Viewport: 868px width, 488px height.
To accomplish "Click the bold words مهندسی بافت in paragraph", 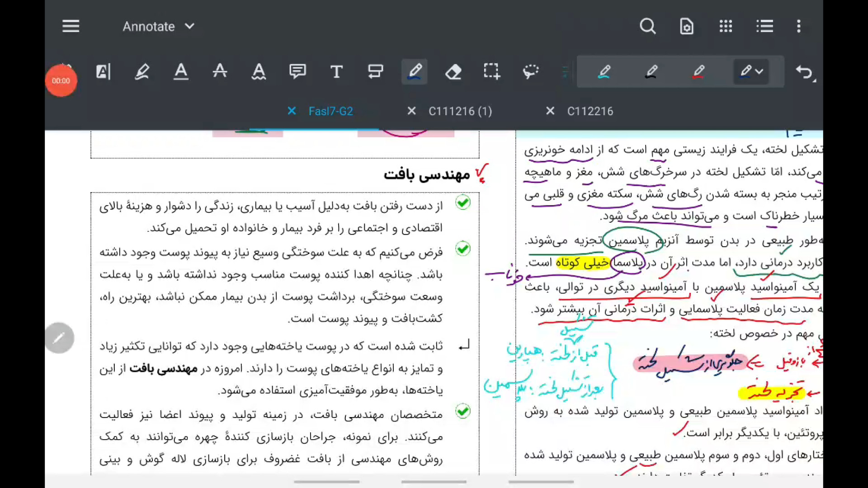I will coord(163,369).
